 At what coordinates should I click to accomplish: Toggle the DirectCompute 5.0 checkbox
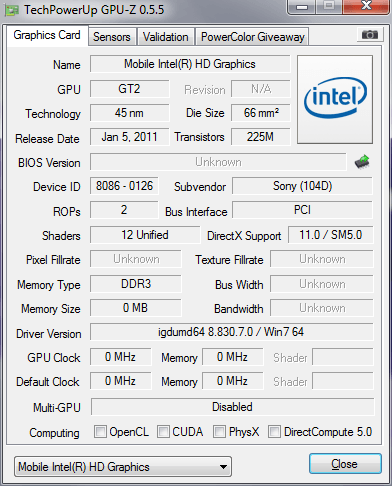tap(274, 431)
